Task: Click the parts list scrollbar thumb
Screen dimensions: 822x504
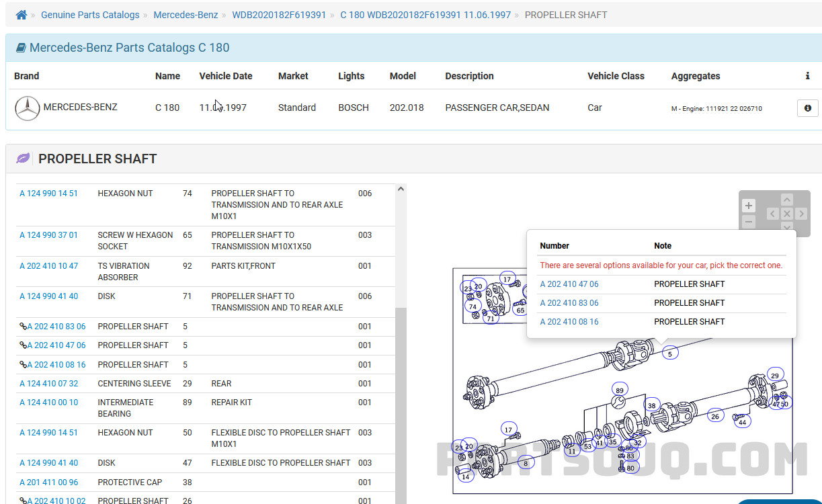Action: point(401,406)
